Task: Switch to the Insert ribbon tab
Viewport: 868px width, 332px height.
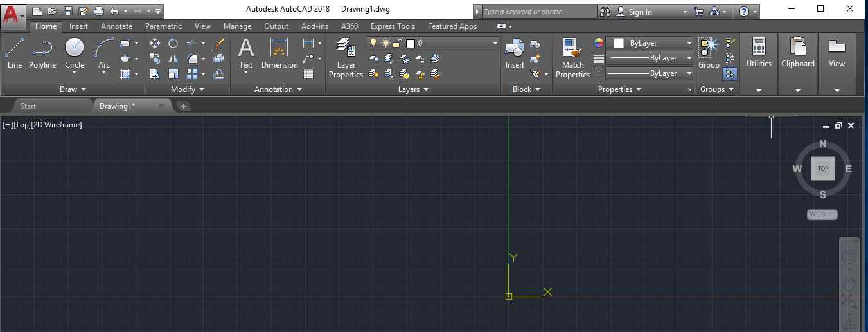Action: pyautogui.click(x=79, y=26)
